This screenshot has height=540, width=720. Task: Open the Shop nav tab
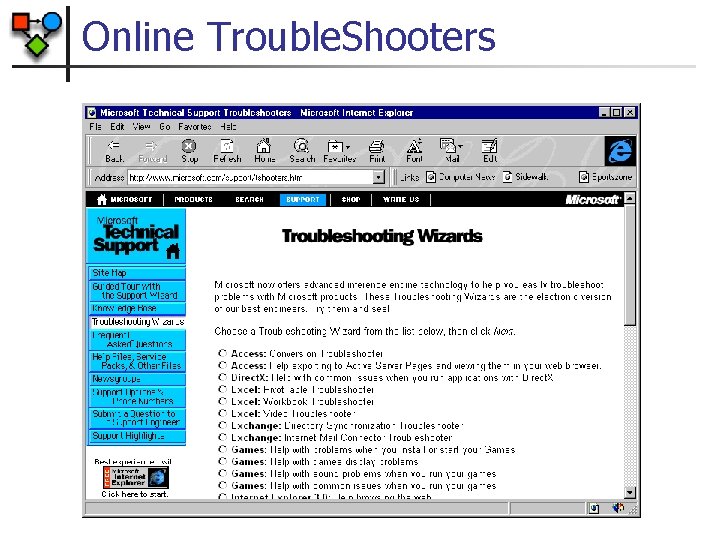351,199
